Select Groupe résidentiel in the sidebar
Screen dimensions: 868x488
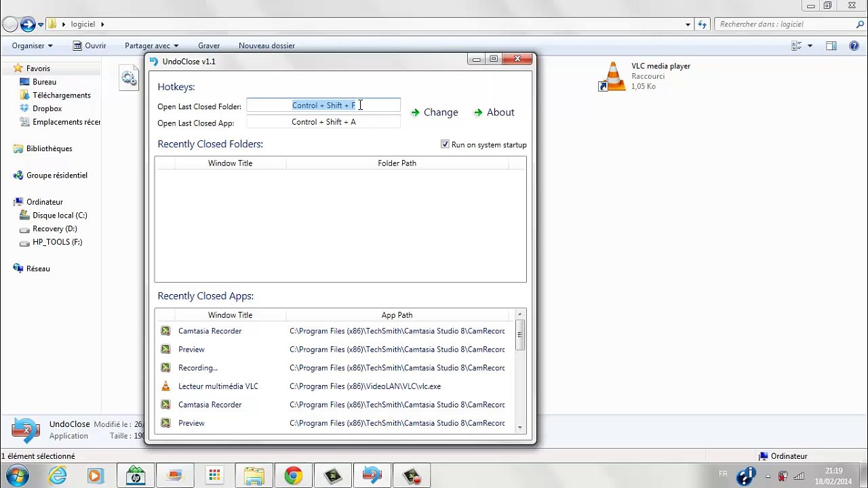click(x=56, y=176)
